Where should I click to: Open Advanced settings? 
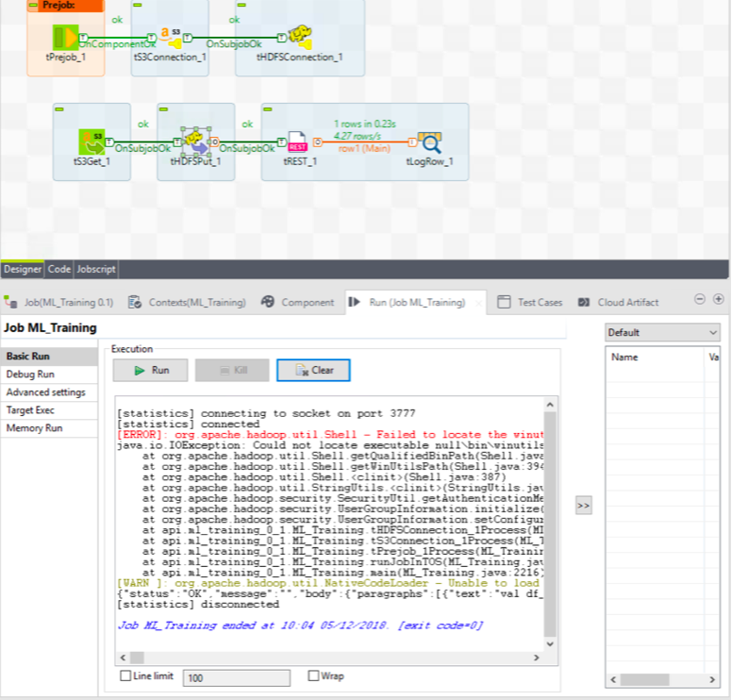pos(49,392)
